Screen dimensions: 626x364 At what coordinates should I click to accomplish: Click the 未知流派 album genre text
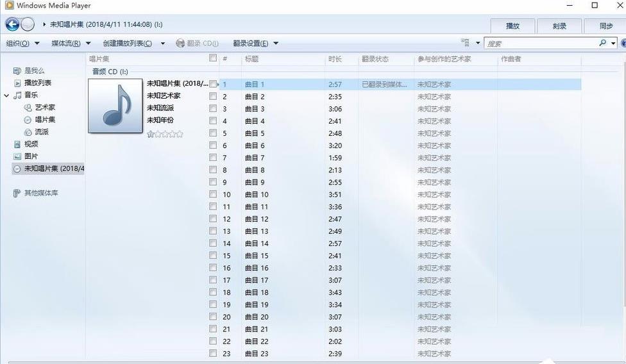pos(160,108)
